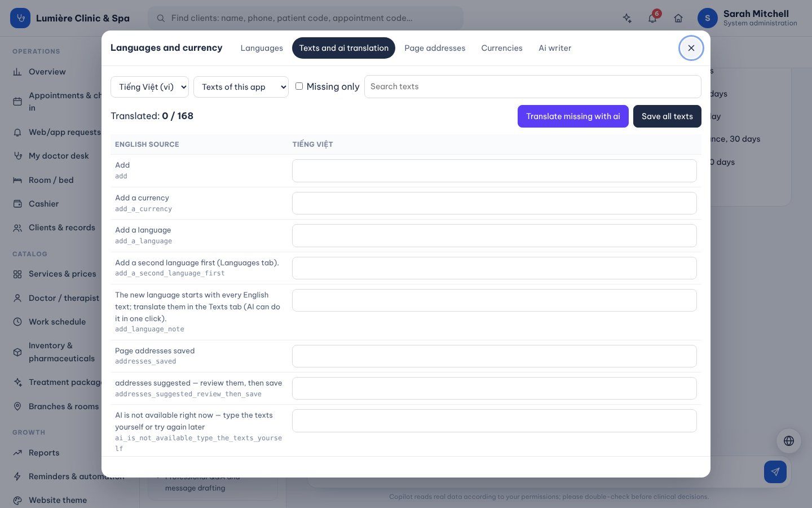Click the Overview chart icon in sidebar
Viewport: 812px width, 508px height.
click(17, 72)
